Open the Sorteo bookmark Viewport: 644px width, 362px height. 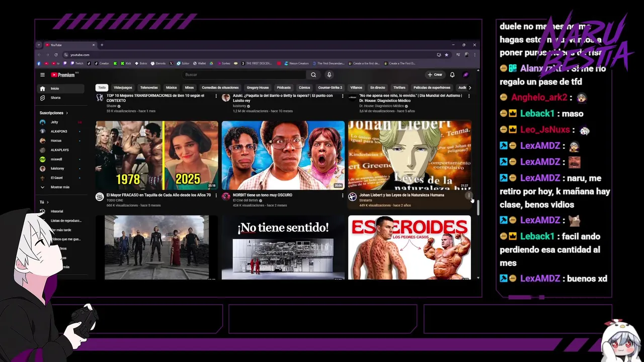point(223,63)
